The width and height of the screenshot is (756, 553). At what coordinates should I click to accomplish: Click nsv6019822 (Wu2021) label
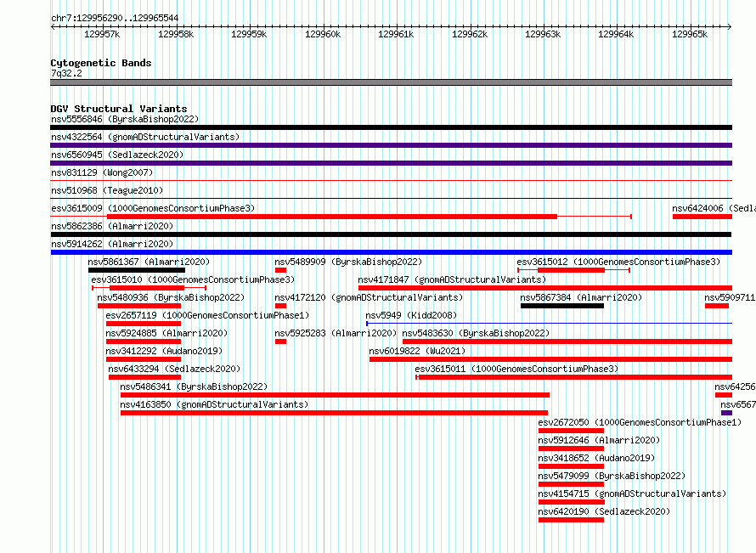[417, 351]
